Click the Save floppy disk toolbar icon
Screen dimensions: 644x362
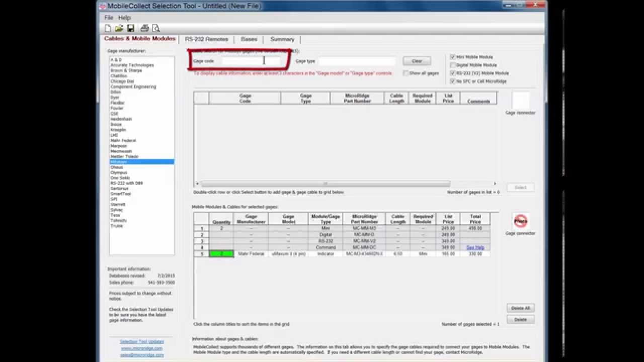[x=130, y=29]
